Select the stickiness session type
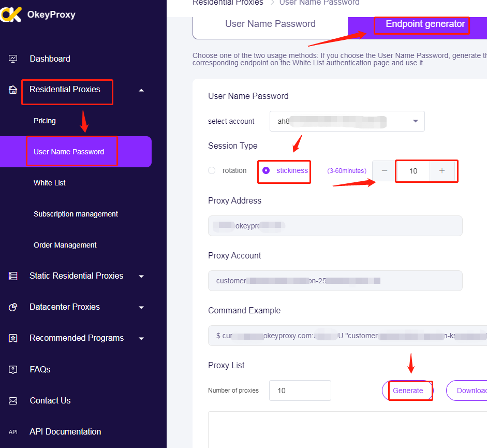Image resolution: width=487 pixels, height=448 pixels. coord(267,170)
